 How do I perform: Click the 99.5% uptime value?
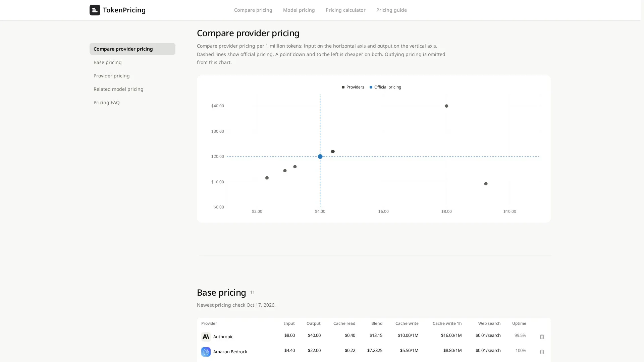520,335
